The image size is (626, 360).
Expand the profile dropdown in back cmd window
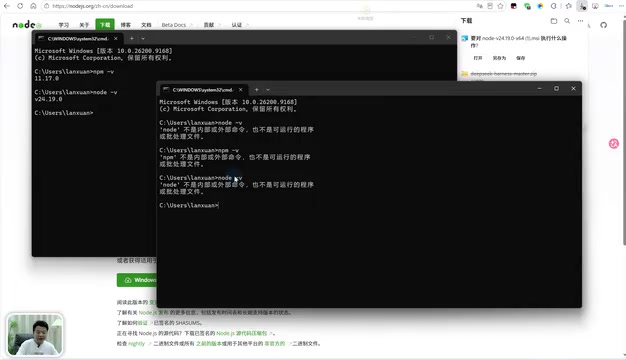143,39
